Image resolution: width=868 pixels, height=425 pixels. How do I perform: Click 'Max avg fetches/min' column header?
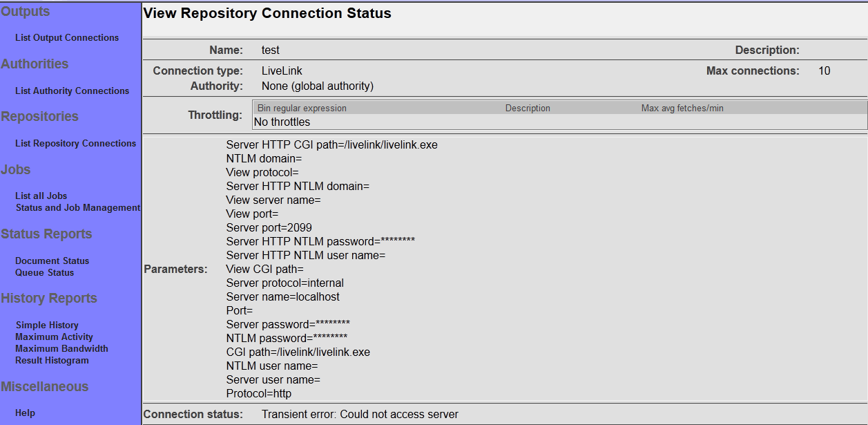682,108
